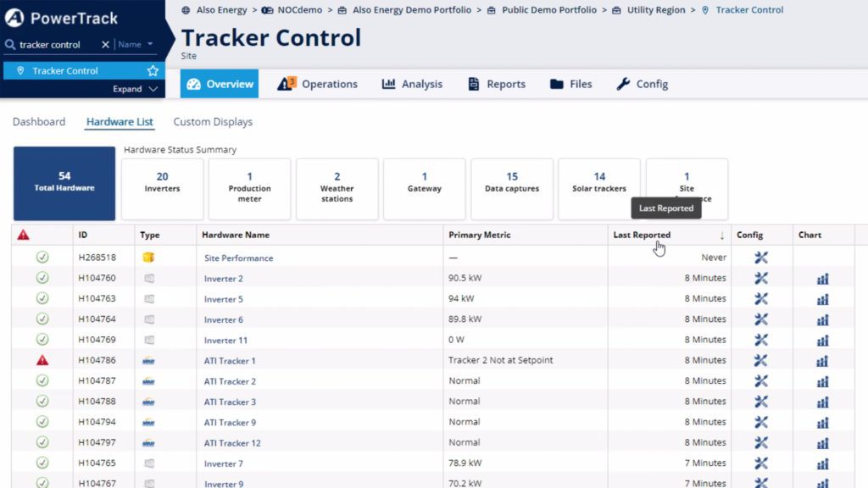Viewport: 868px width, 488px height.
Task: Favorite Tracker Control with the star icon
Action: click(x=153, y=71)
